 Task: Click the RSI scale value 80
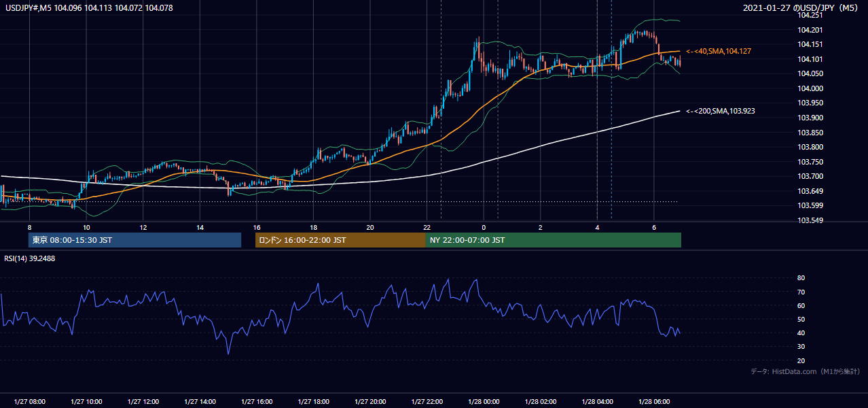(801, 278)
